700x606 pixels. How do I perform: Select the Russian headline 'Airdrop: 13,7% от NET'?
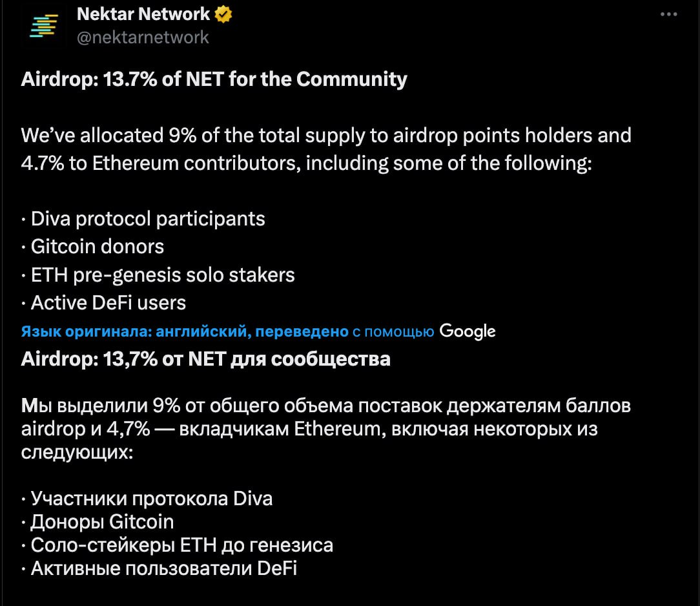click(123, 359)
